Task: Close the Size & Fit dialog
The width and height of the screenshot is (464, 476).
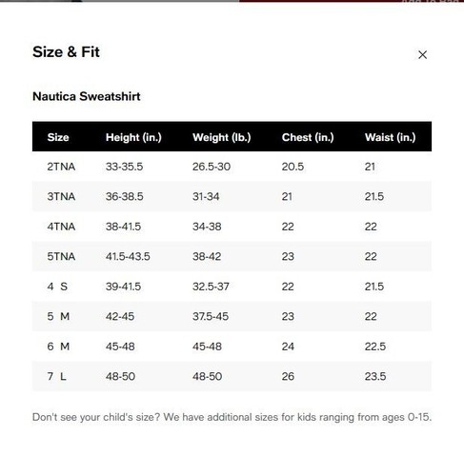Action: 422,55
